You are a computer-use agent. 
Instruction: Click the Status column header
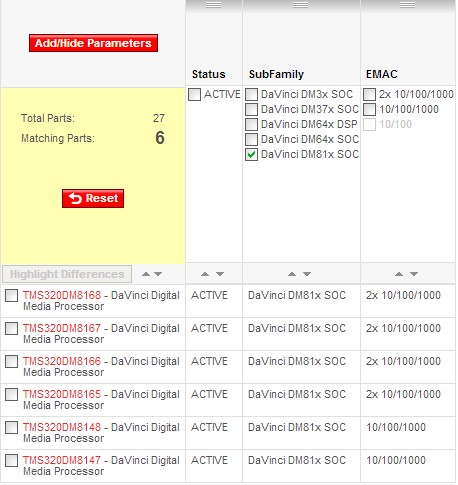pos(209,74)
